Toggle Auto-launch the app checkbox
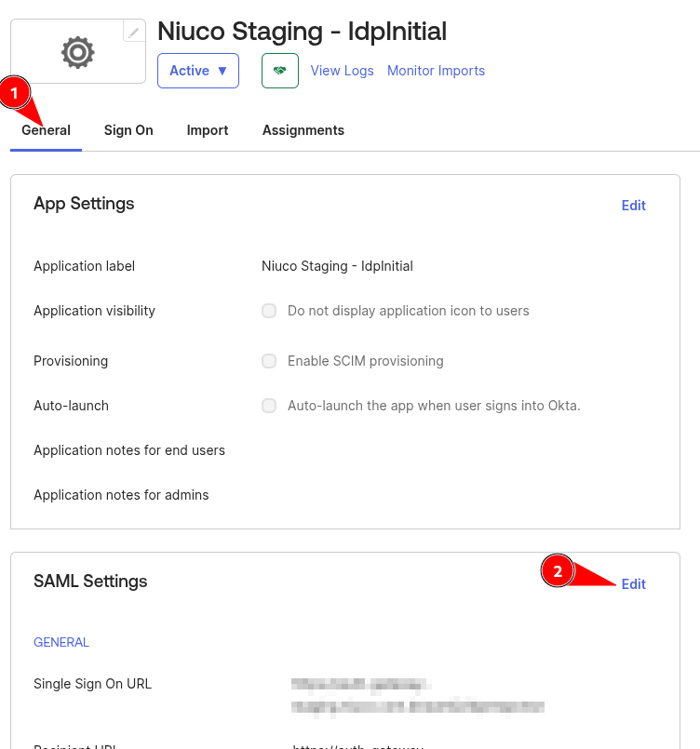The width and height of the screenshot is (700, 749). pyautogui.click(x=269, y=406)
